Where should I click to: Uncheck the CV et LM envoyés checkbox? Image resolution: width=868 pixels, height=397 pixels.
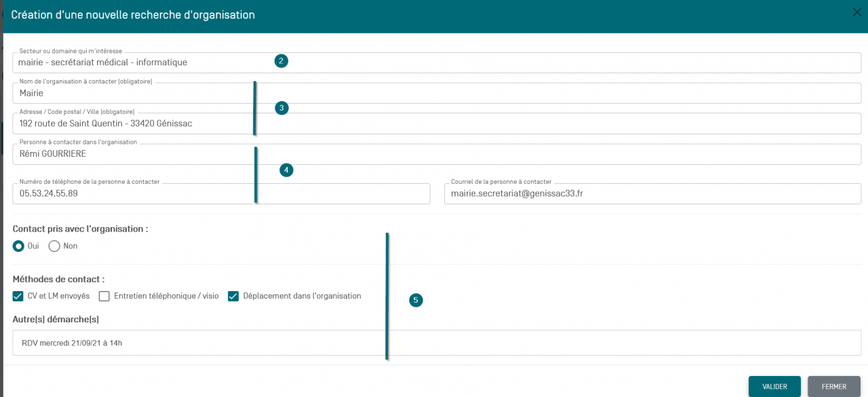(x=18, y=296)
